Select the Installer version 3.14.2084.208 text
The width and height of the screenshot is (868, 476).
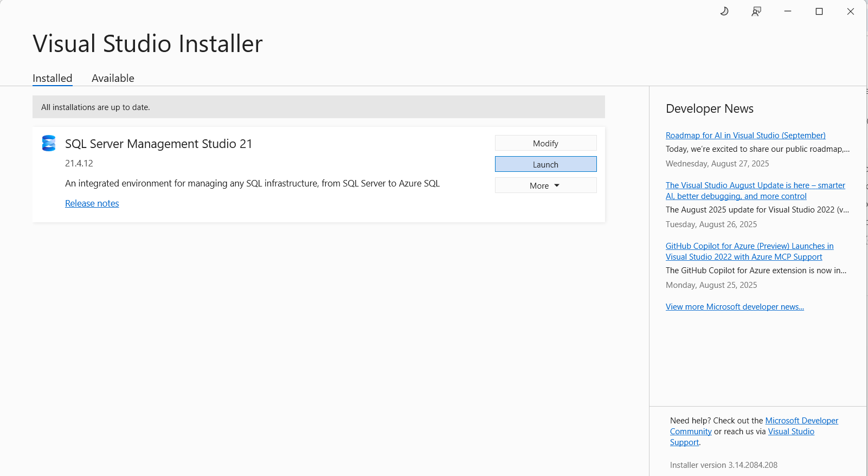click(x=723, y=465)
